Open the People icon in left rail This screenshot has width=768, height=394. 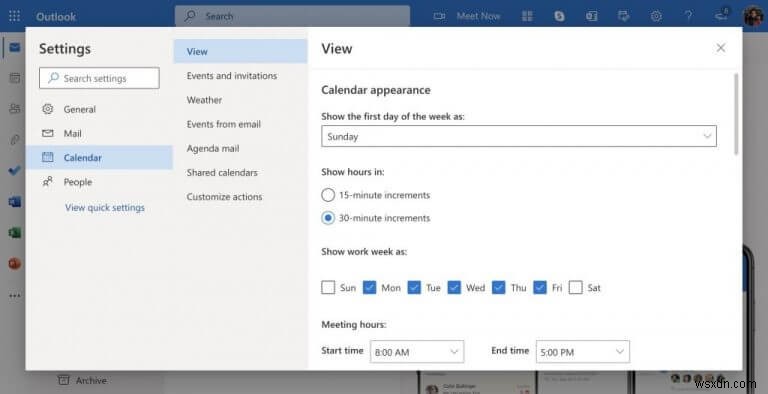(15, 108)
